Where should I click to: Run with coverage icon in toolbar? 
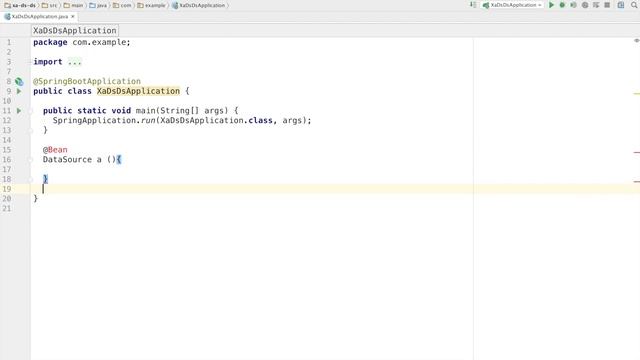click(573, 5)
